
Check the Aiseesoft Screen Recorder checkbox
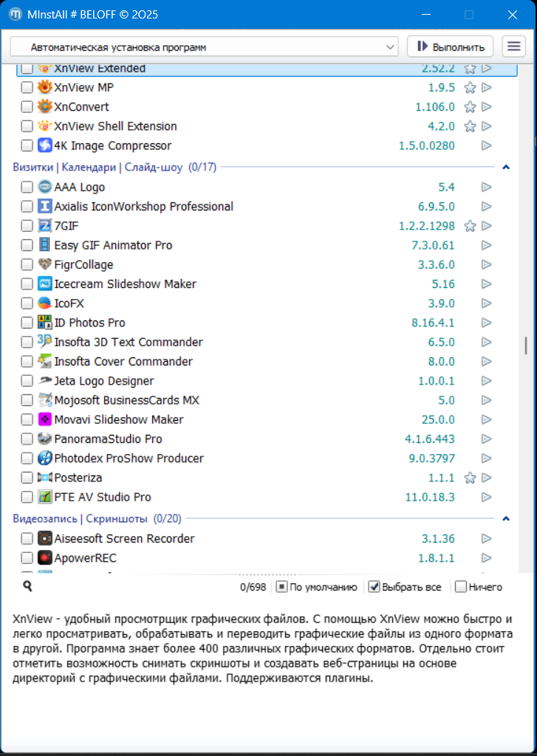tap(27, 539)
